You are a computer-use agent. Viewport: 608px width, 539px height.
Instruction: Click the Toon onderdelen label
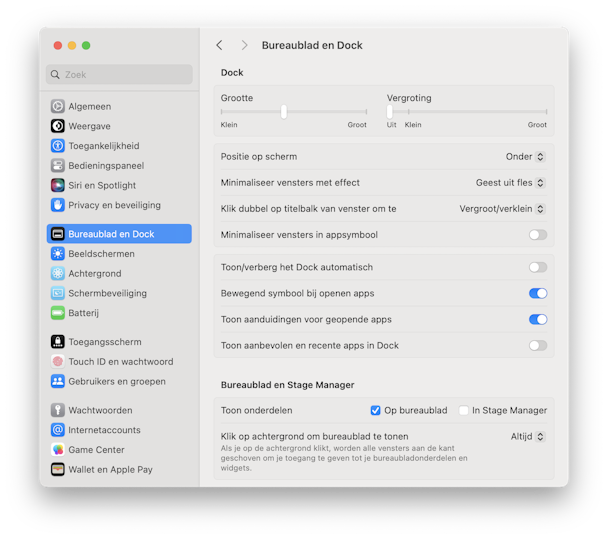256,410
